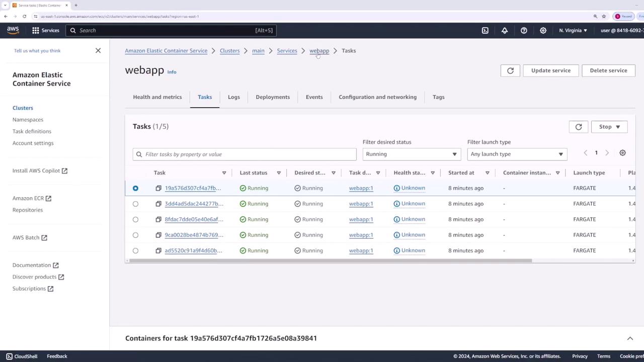The width and height of the screenshot is (644, 362).
Task: Open the Filter desired status dropdown
Action: (x=411, y=154)
